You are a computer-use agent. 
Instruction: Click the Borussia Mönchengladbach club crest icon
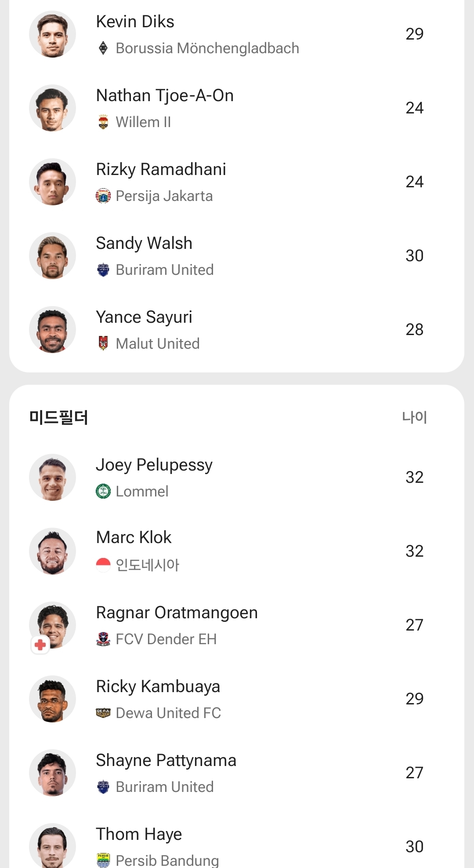click(x=103, y=48)
